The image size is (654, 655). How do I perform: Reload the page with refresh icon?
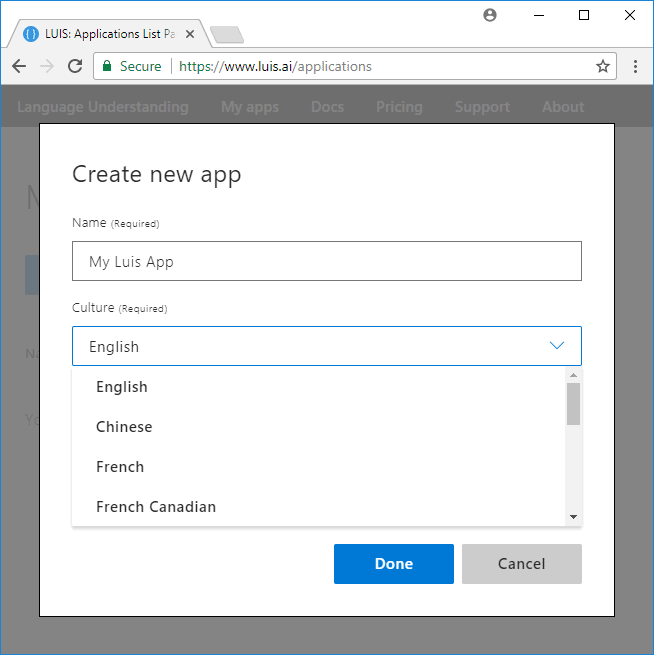75,66
